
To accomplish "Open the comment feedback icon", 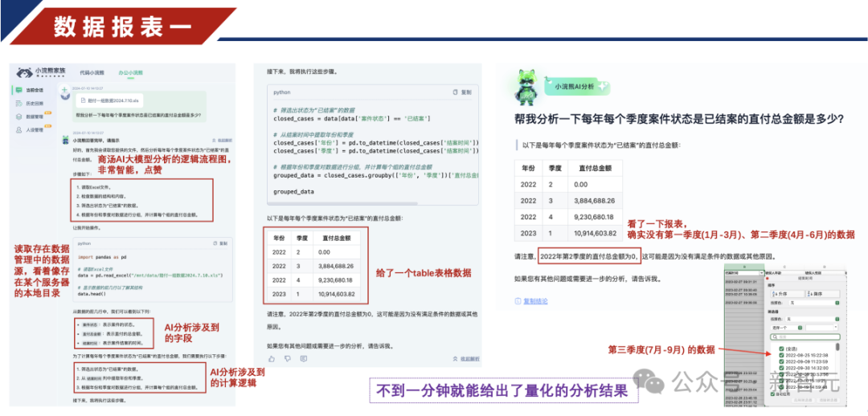I will click(x=303, y=358).
